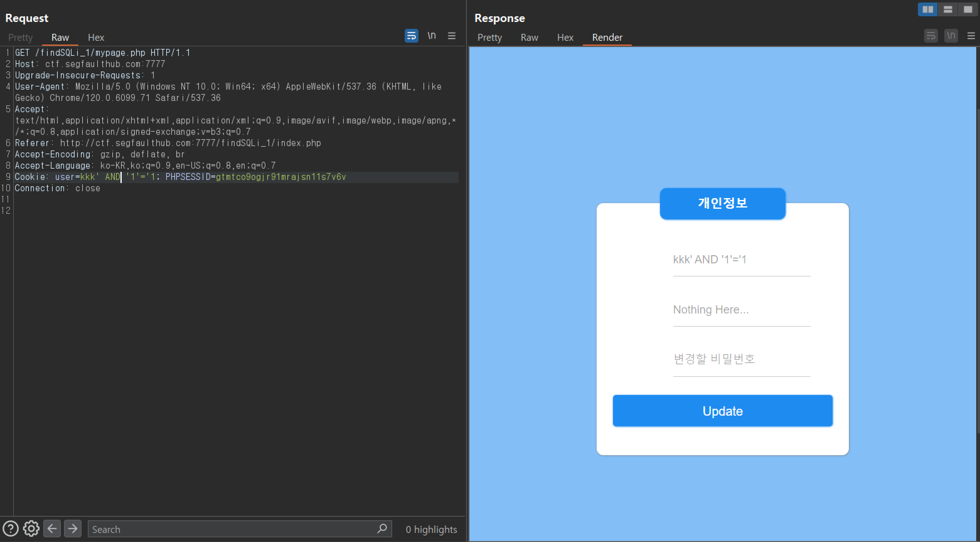This screenshot has width=980, height=542.
Task: Switch to top-bottom stacked layout view
Action: point(948,9)
